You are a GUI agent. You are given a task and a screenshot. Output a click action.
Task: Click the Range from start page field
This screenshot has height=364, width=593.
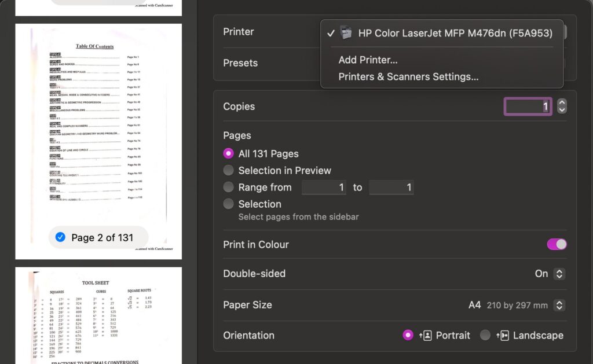tap(324, 187)
